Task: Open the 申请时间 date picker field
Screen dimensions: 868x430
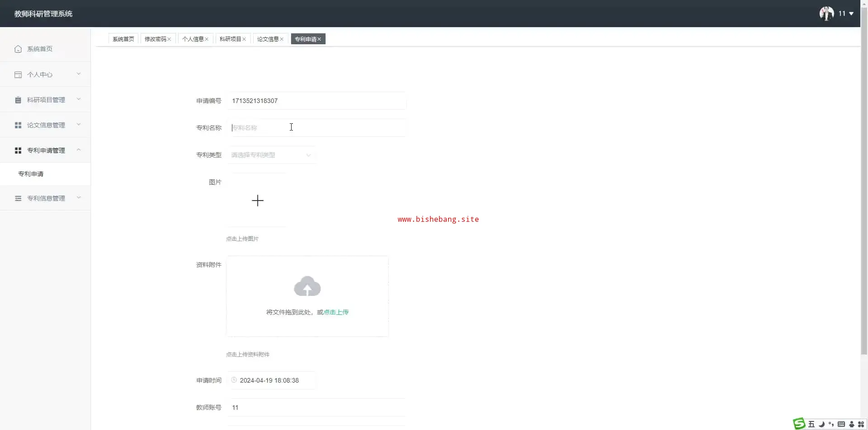Action: coord(271,380)
